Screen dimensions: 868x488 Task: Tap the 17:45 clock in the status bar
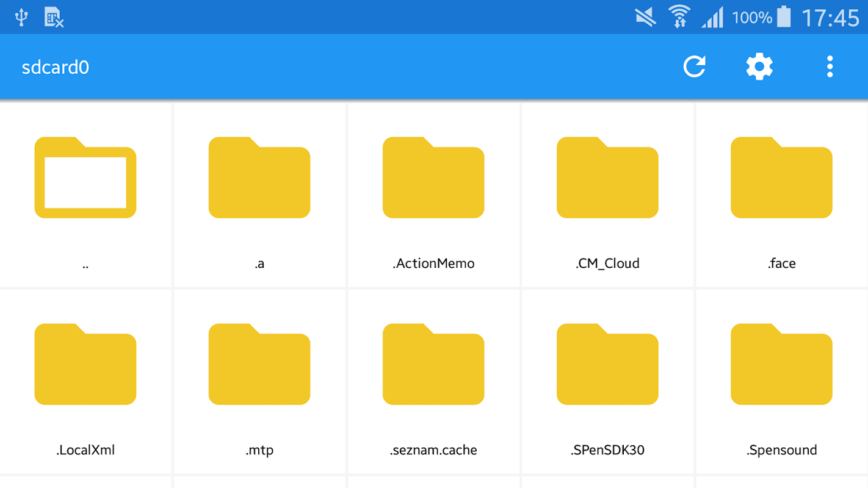click(830, 18)
